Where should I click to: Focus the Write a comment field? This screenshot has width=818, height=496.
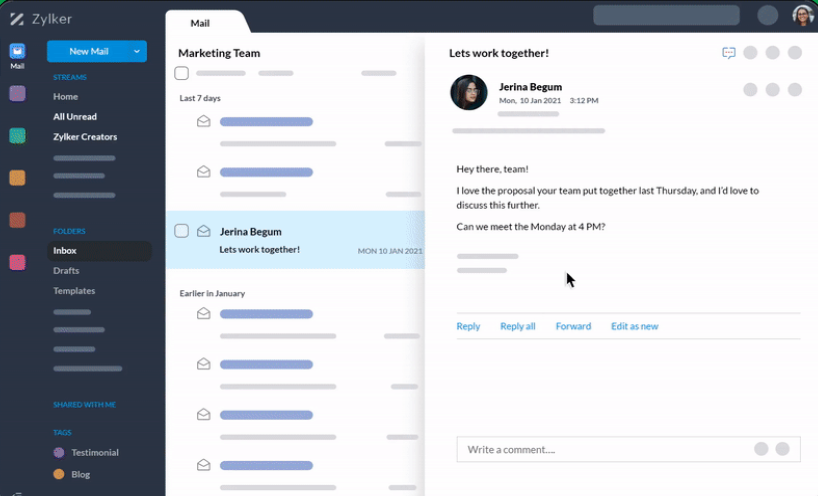(x=628, y=449)
